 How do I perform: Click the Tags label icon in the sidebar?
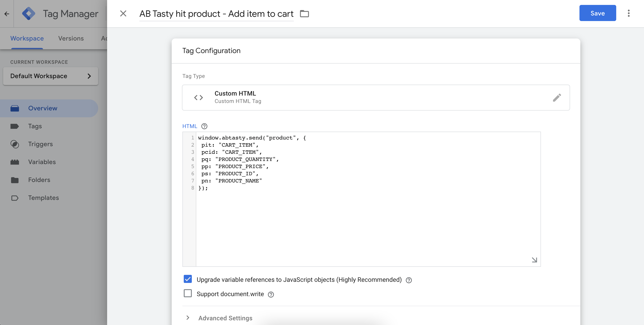[15, 126]
